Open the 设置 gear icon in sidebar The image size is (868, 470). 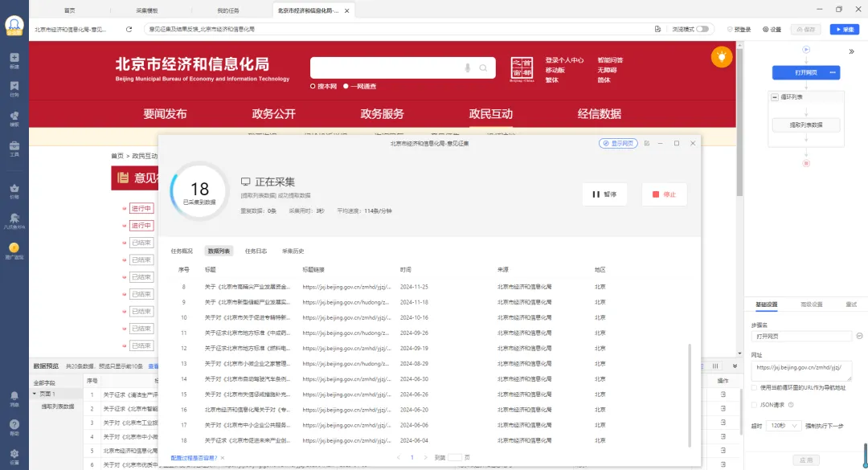click(x=14, y=456)
